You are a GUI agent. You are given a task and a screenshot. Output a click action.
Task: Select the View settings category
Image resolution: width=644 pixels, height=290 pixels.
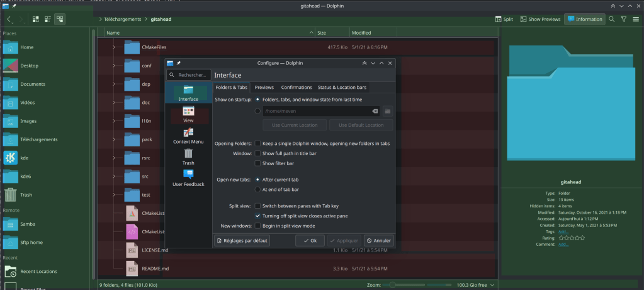click(x=188, y=114)
